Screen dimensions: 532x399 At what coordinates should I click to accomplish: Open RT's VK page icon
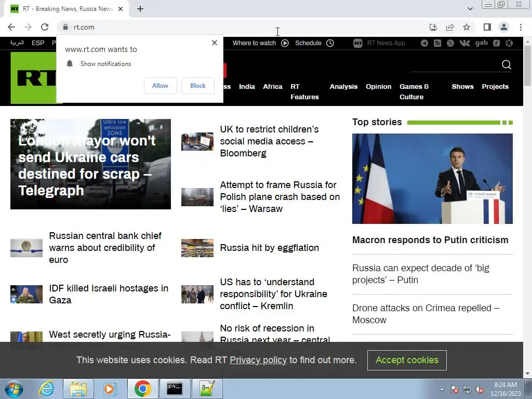pos(464,43)
